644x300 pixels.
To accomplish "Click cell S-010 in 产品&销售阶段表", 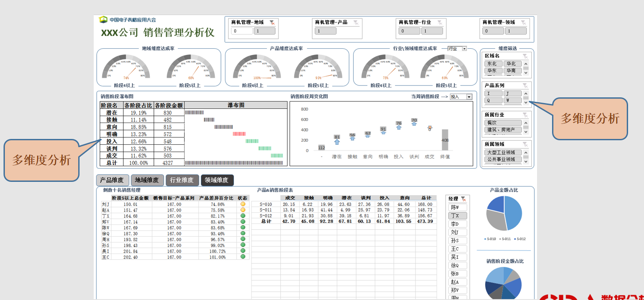I will [x=266, y=204].
